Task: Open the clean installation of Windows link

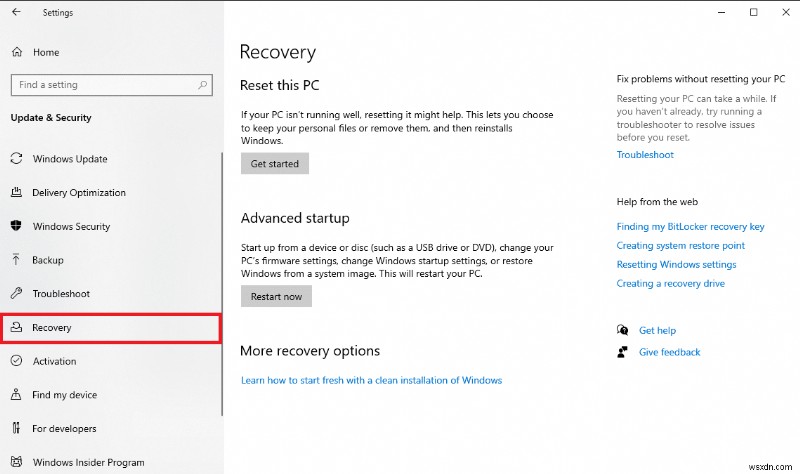Action: [371, 380]
